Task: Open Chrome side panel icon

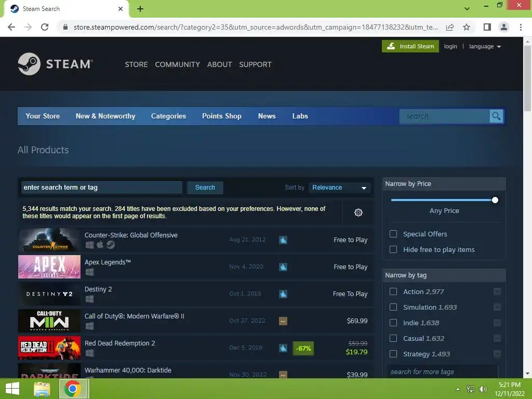Action: tap(487, 27)
